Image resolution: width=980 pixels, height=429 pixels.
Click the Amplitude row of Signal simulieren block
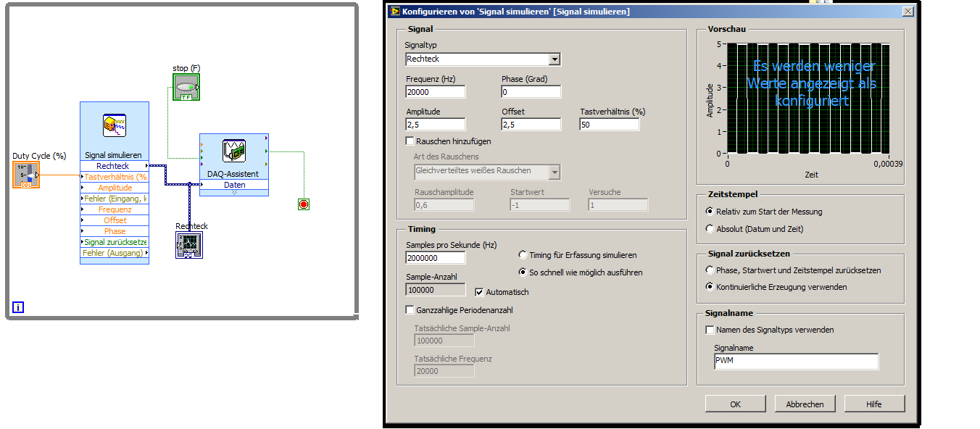pos(115,188)
